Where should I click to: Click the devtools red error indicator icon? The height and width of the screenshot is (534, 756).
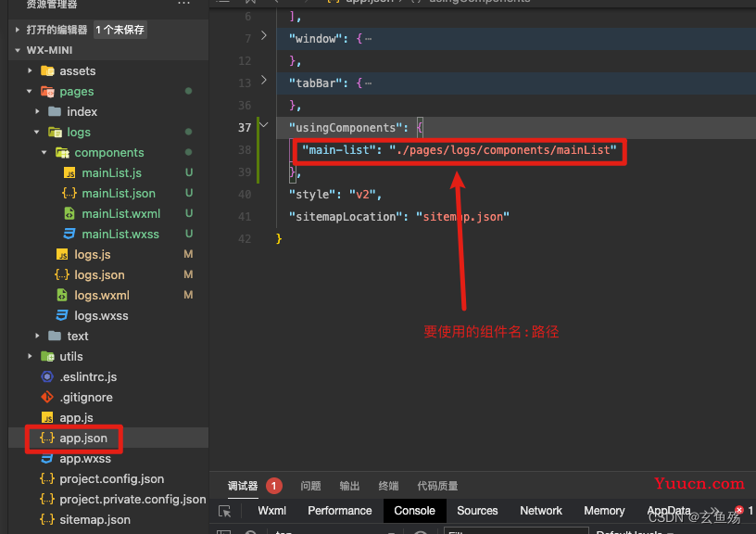point(739,510)
